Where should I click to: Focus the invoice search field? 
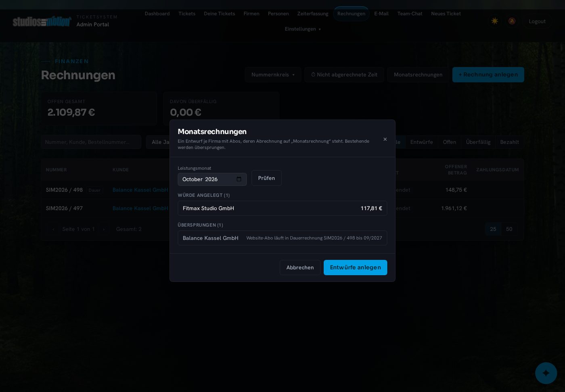point(91,142)
